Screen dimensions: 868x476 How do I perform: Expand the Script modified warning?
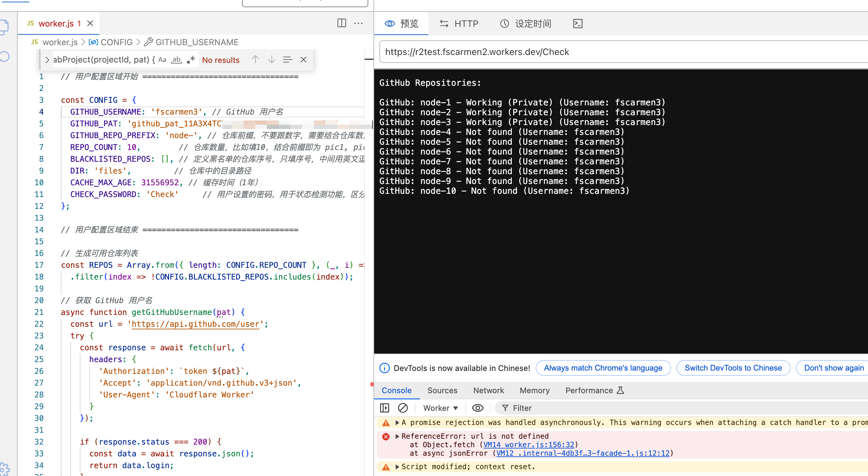click(397, 467)
